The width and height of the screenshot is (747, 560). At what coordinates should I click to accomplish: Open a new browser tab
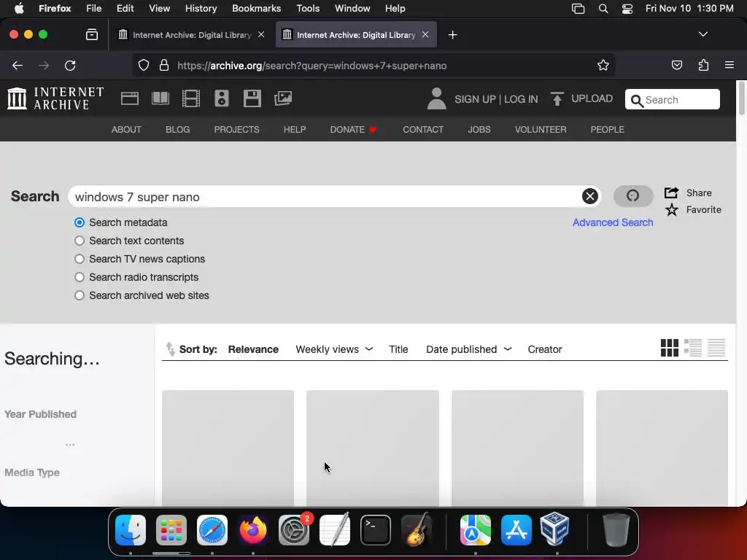452,34
